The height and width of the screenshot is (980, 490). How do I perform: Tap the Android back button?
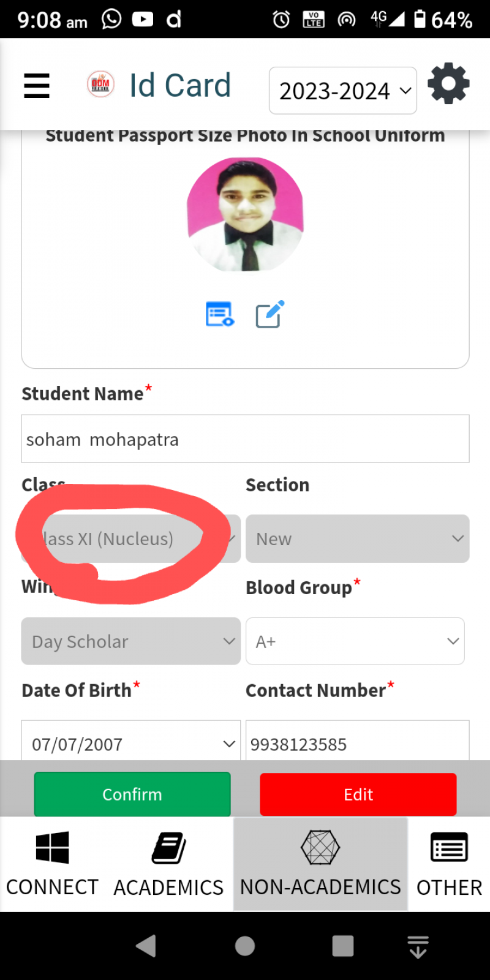(146, 946)
